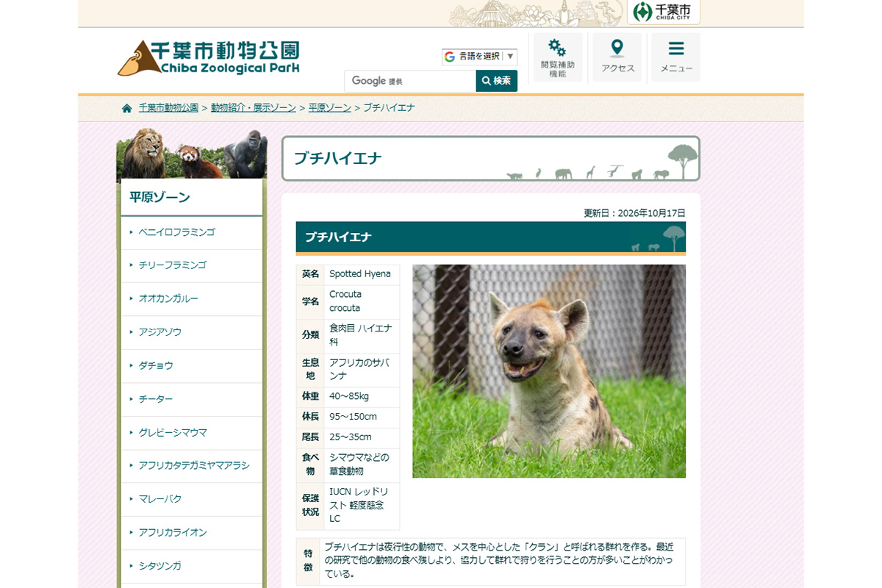Click the IUCN レッドリスト conservation status
This screenshot has width=882, height=588.
(x=362, y=506)
